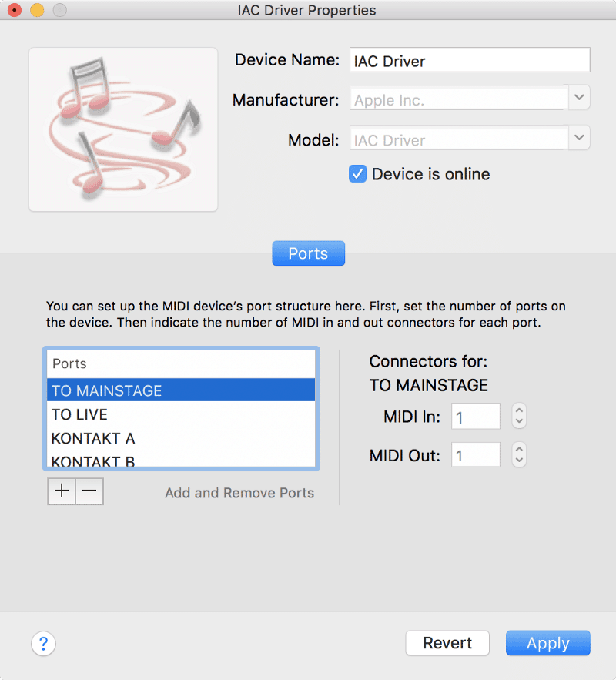Viewport: 616px width, 680px height.
Task: Minimize window with the yellow button
Action: point(37,9)
